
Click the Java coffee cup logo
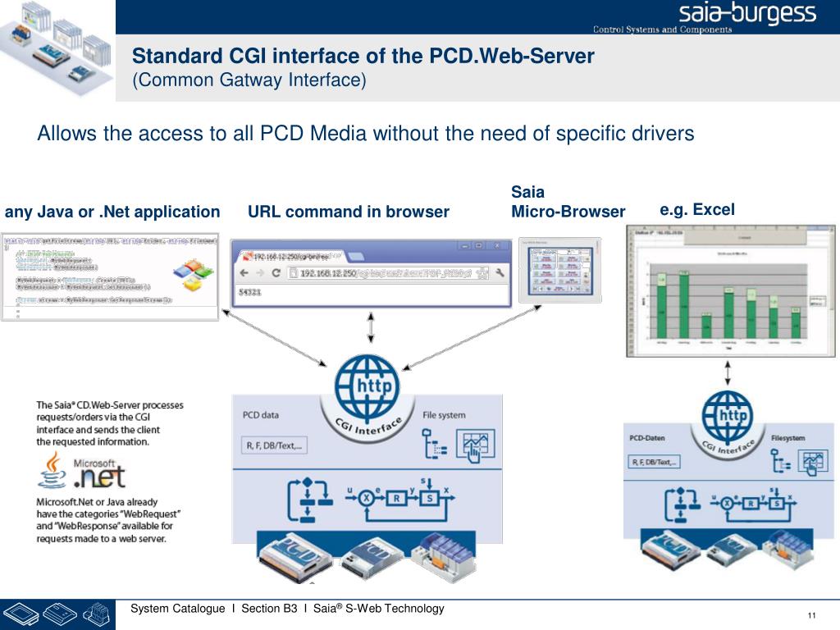[52, 470]
